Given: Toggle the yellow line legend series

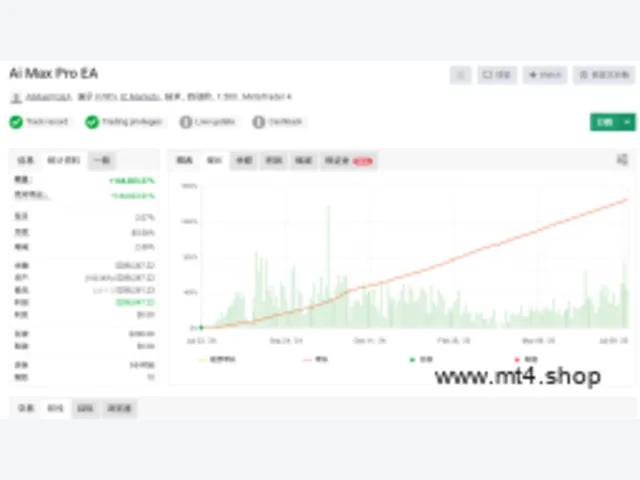Looking at the screenshot, I should [216, 360].
